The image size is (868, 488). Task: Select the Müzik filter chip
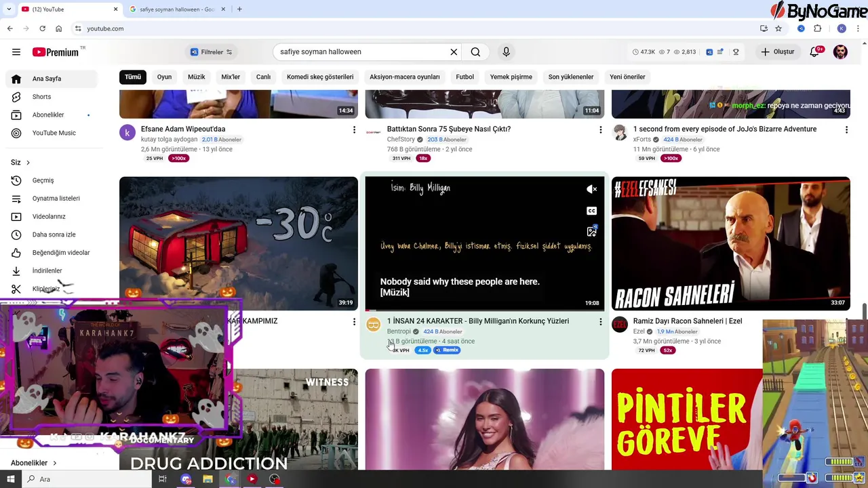[x=196, y=77]
